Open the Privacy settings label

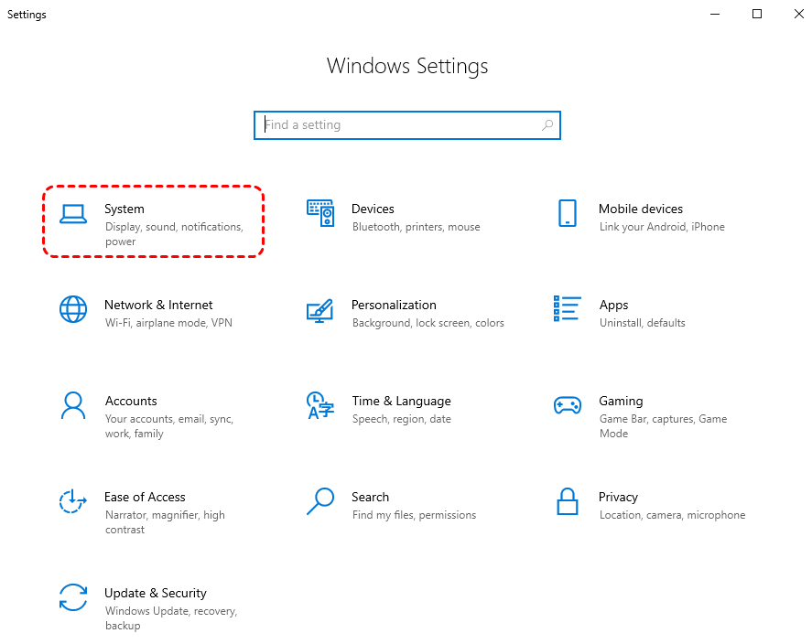(618, 497)
